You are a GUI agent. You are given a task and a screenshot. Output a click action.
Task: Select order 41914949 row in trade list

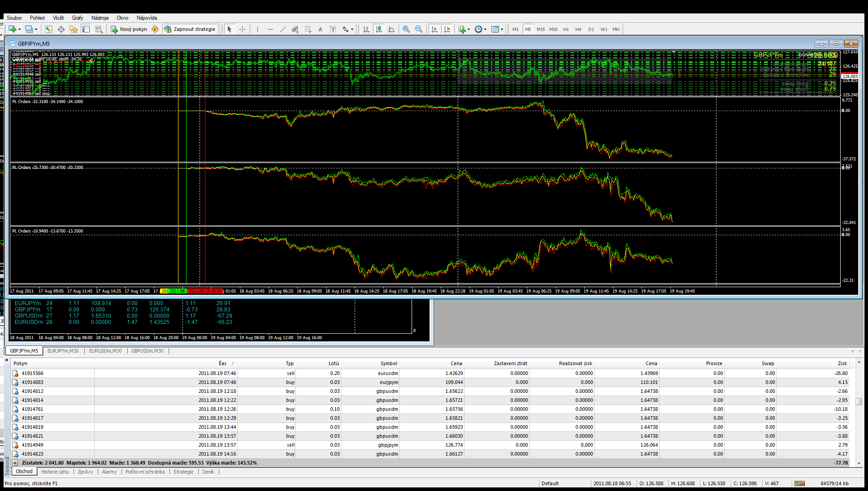pyautogui.click(x=32, y=445)
